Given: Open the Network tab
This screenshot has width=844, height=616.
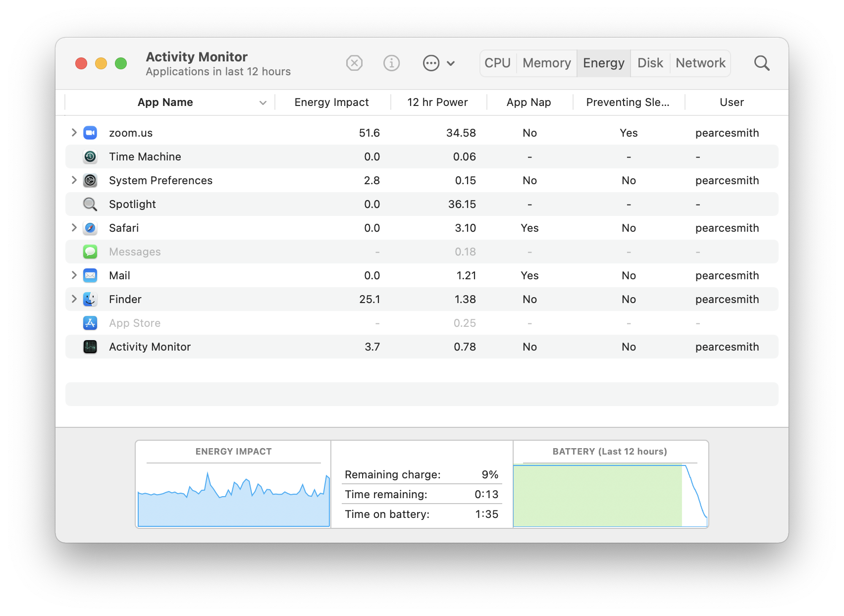Looking at the screenshot, I should [700, 63].
